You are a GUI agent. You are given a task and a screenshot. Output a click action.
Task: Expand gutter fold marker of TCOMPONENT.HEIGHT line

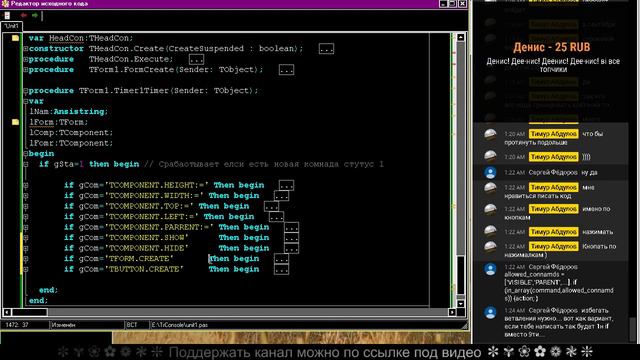(26, 185)
